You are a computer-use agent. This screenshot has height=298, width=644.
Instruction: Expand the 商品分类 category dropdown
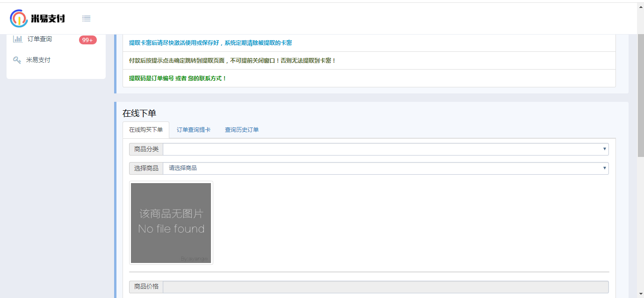pos(385,149)
